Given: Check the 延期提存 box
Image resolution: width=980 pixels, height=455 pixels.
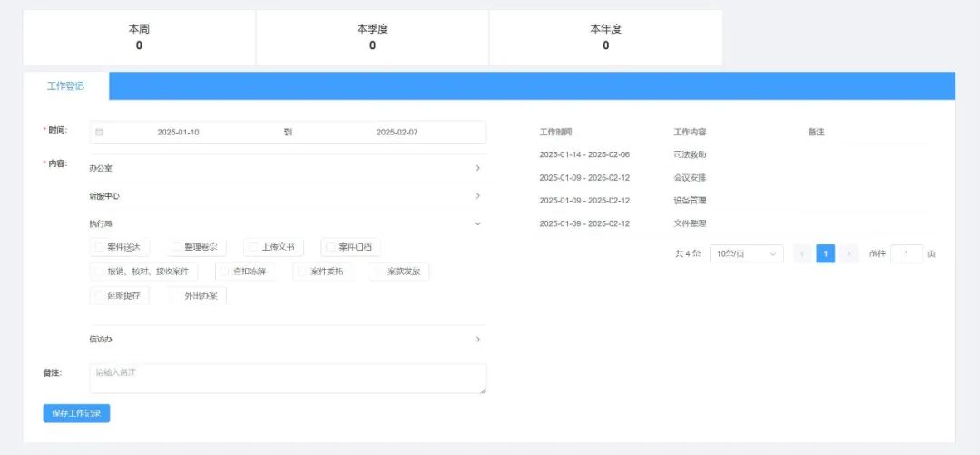Looking at the screenshot, I should pyautogui.click(x=99, y=295).
